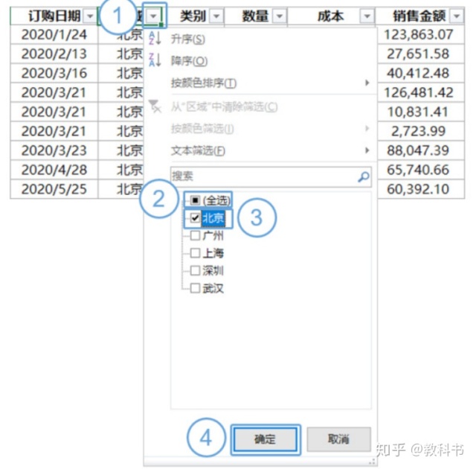Toggle the (全选) select-all checkbox
This screenshot has width=476, height=469.
[x=195, y=200]
